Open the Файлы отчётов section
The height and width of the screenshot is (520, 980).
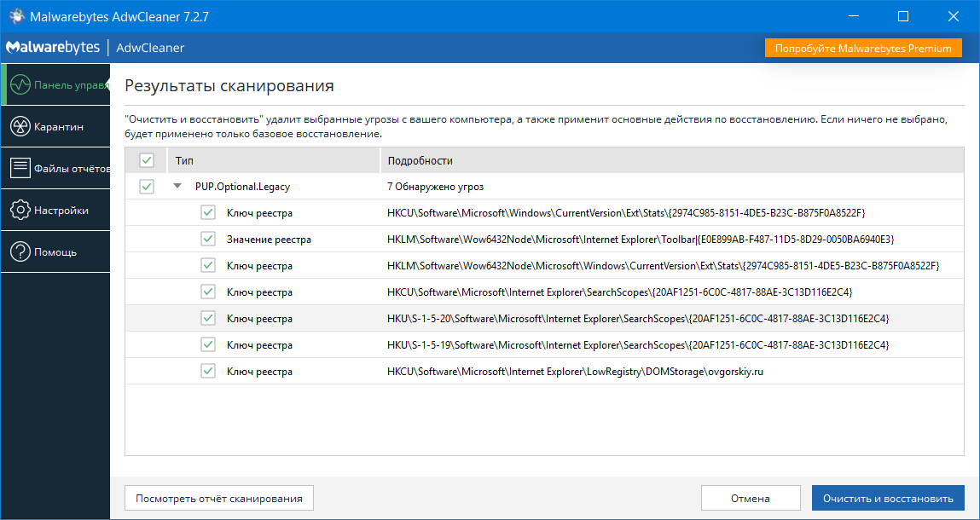(55, 168)
